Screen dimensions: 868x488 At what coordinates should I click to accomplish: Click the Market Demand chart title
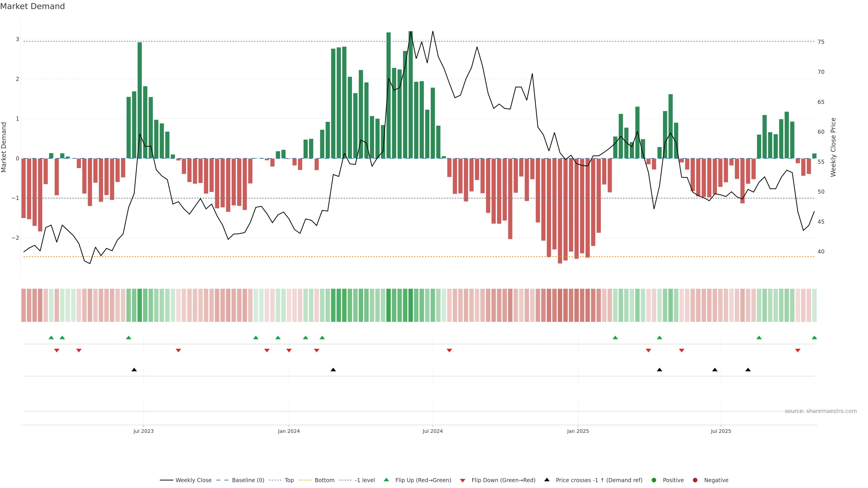tap(32, 6)
